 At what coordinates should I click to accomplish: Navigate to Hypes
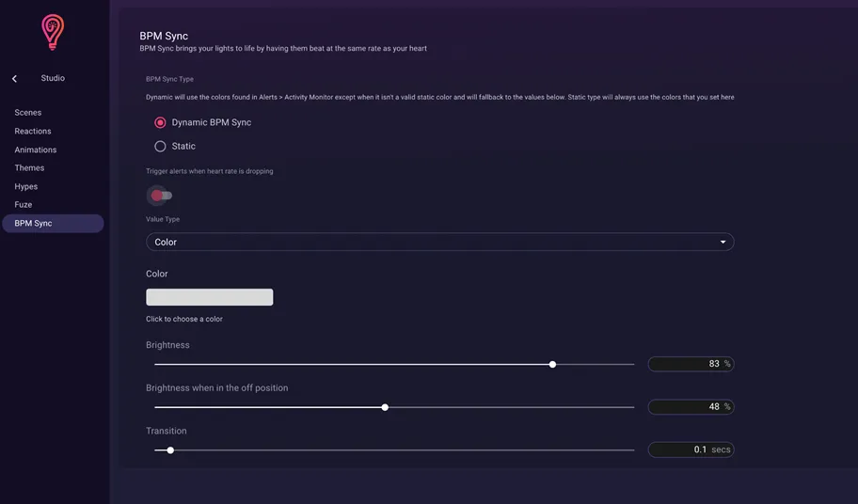[26, 186]
